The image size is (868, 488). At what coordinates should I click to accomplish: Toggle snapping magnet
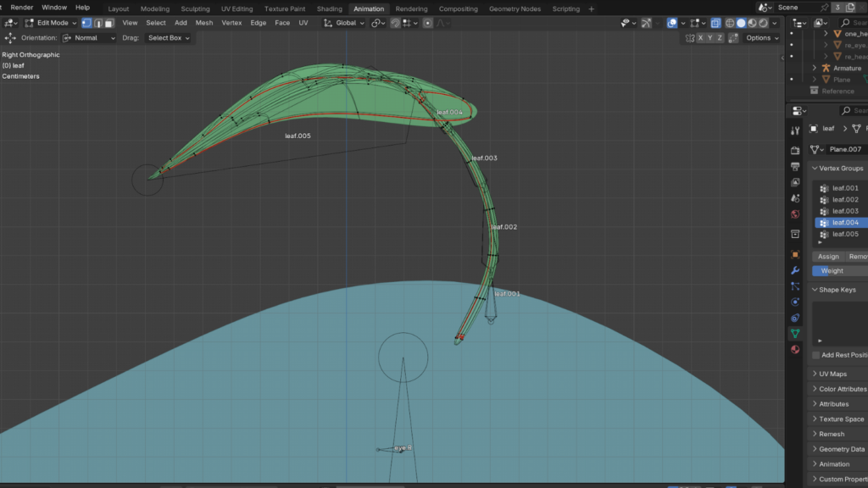[x=395, y=23]
